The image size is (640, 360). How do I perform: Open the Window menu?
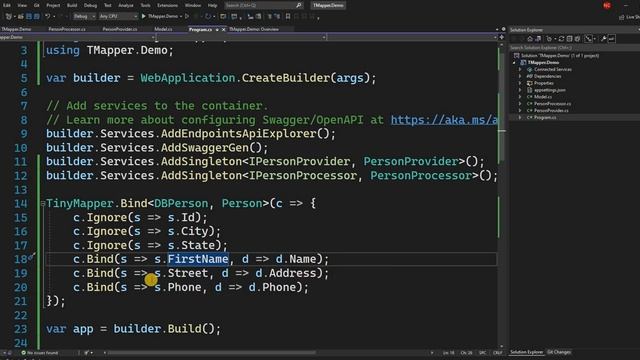point(193,5)
